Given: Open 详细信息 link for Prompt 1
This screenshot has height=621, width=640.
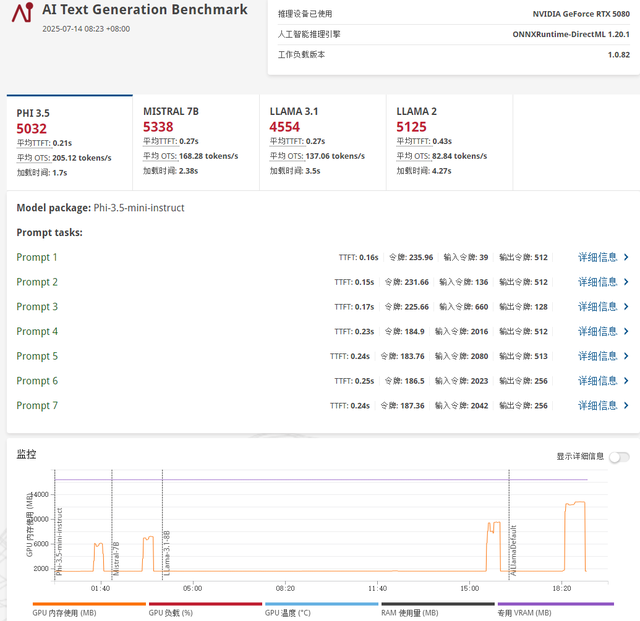Looking at the screenshot, I should coord(603,257).
